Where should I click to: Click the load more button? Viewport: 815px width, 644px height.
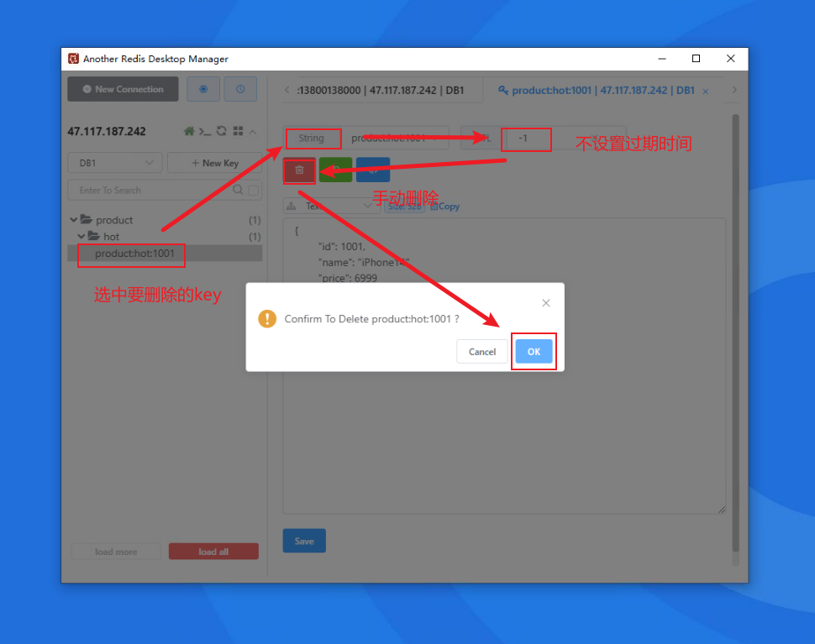coord(116,552)
